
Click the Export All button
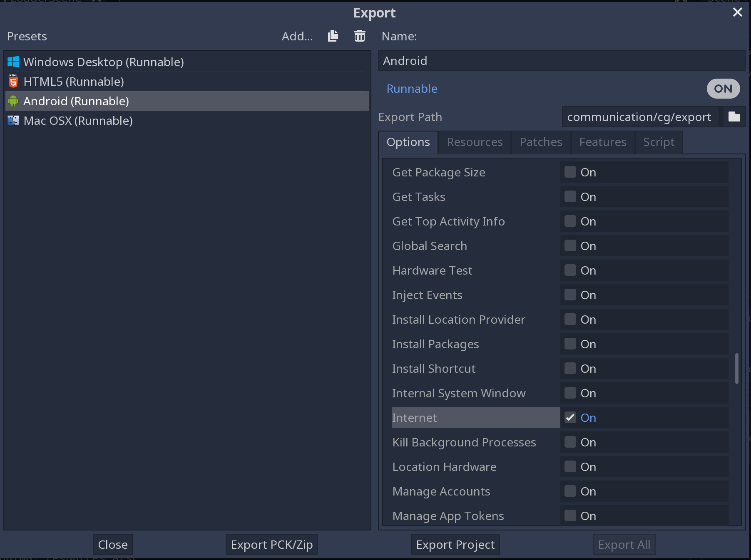624,545
